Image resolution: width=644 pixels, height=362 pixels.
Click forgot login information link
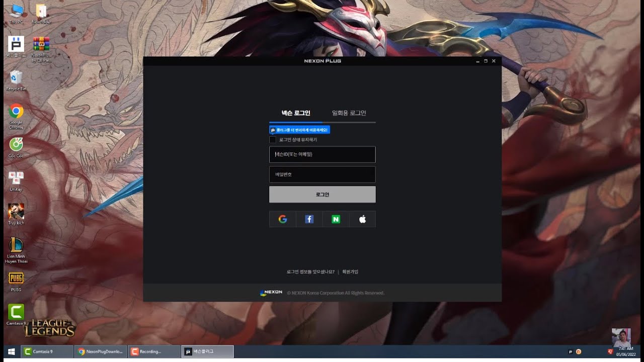[310, 272]
